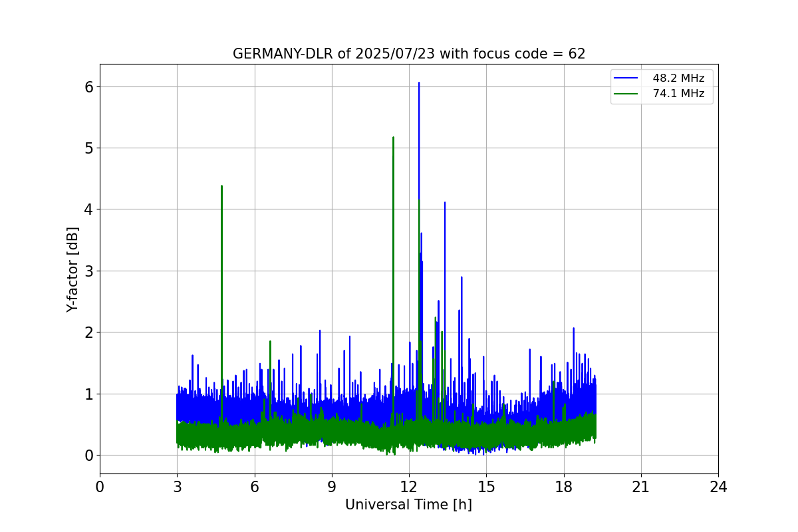Screen dimensions: 798x532
Task: Click y-axis tick label '5'
Action: [88, 148]
